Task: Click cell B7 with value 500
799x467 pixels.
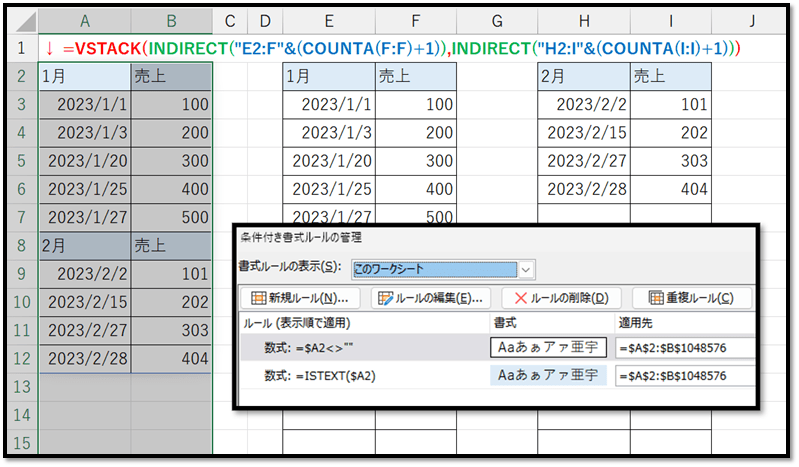Action: (171, 217)
